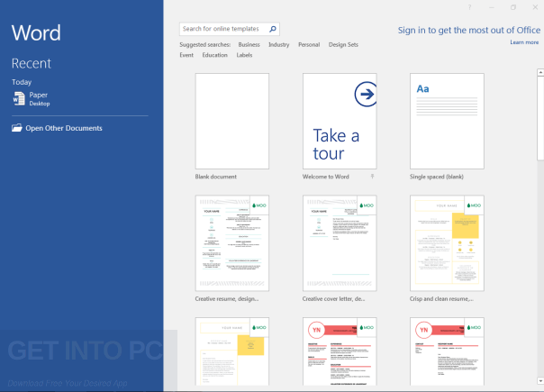Open the Paper document Word file icon
The image size is (544, 392).
pos(19,98)
